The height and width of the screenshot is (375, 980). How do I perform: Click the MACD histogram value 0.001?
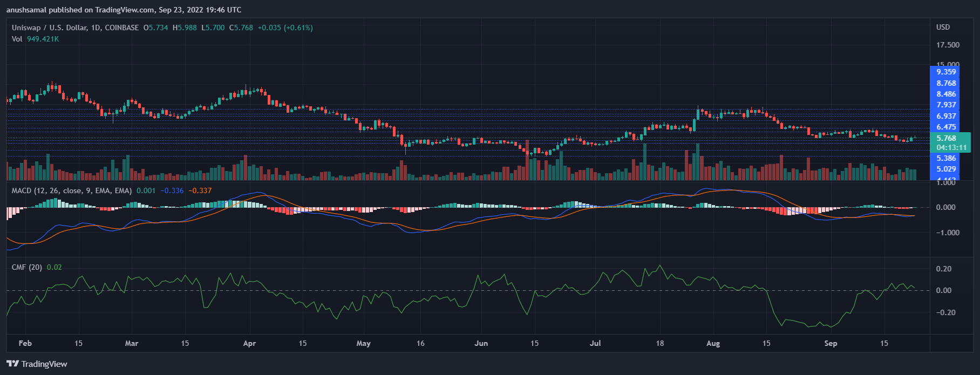(x=146, y=190)
